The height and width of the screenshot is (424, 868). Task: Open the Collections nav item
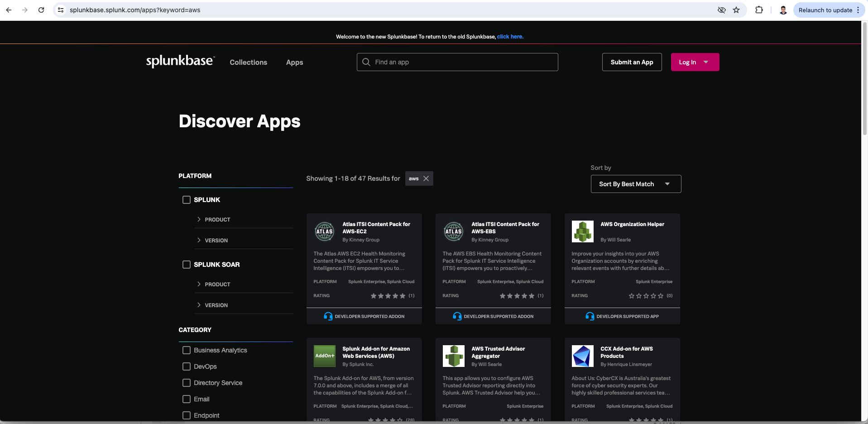pos(248,63)
